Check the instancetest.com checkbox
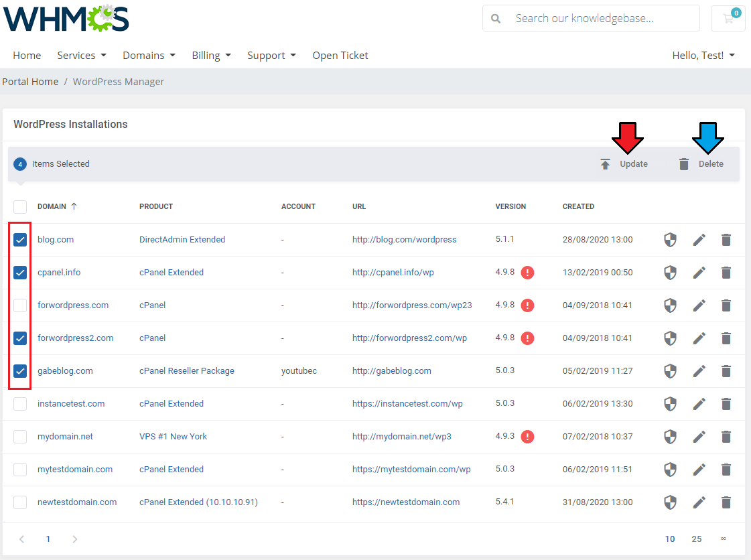The image size is (751, 560). (20, 404)
